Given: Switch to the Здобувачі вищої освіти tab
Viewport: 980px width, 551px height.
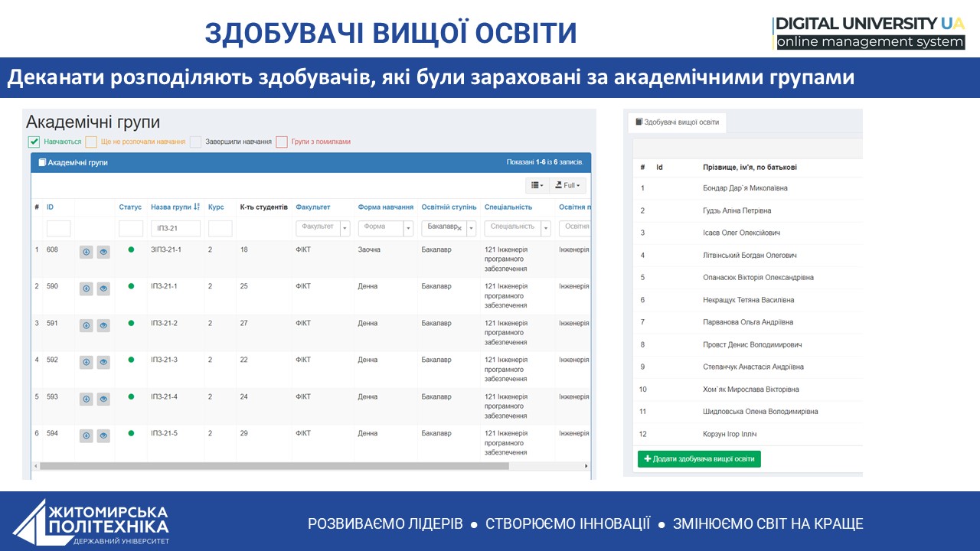Looking at the screenshot, I should click(x=678, y=122).
